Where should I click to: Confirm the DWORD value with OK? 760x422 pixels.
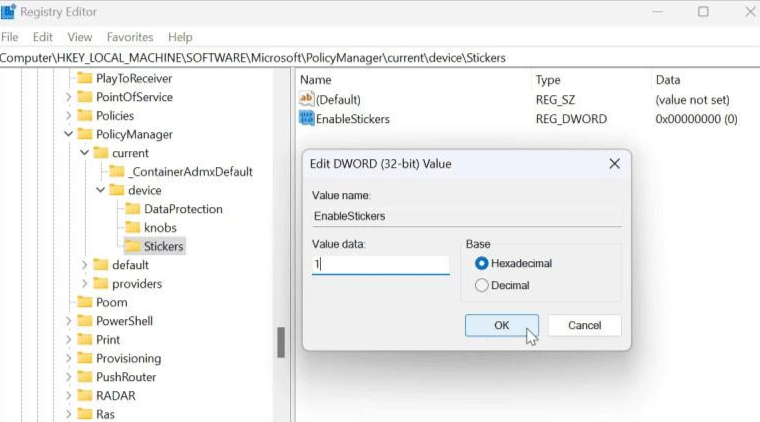point(502,325)
